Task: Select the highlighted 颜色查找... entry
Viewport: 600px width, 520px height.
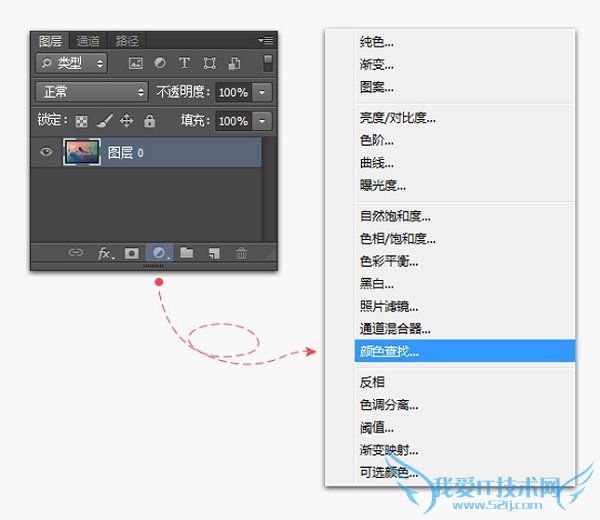Action: click(x=465, y=351)
